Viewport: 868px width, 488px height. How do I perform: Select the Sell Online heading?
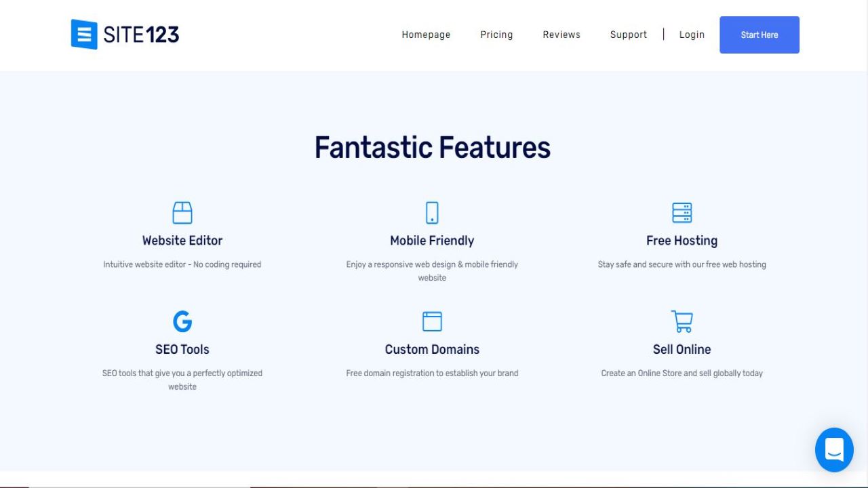click(x=682, y=349)
